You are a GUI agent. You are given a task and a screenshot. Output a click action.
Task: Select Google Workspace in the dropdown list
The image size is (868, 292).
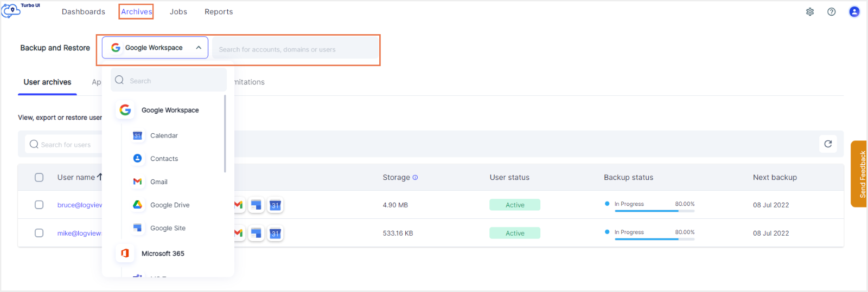(x=170, y=110)
